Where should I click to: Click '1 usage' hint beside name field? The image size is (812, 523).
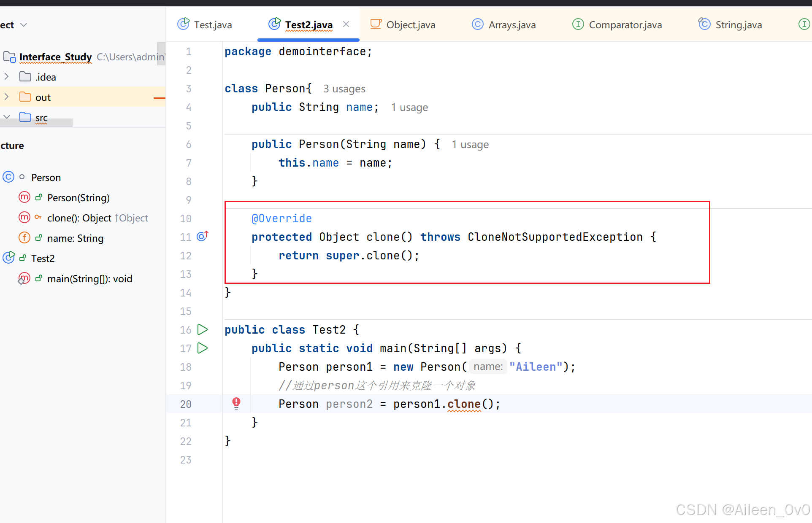click(x=409, y=108)
